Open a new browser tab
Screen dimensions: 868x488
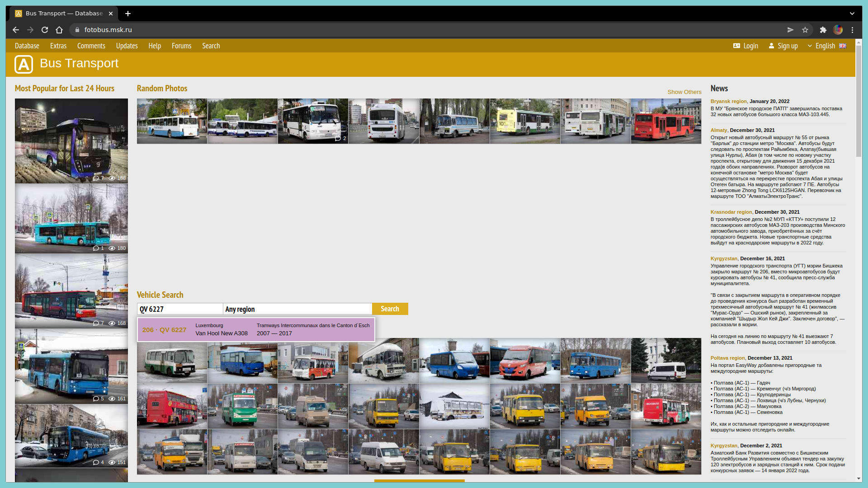pyautogui.click(x=128, y=14)
